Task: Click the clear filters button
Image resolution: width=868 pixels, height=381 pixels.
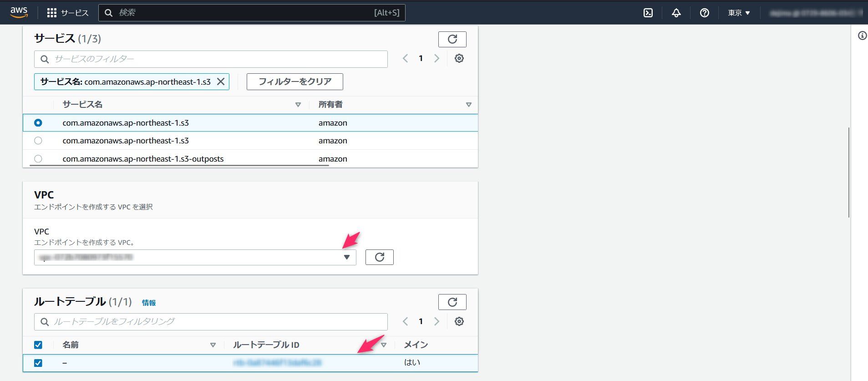Action: tap(294, 81)
